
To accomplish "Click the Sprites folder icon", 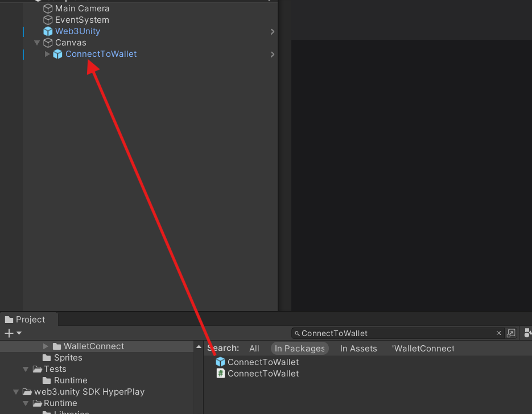I will coord(47,358).
